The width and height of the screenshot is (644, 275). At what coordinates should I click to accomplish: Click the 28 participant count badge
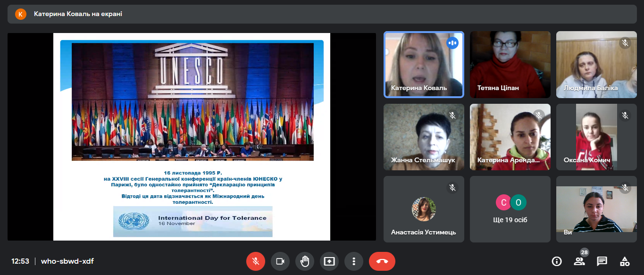[x=585, y=252]
